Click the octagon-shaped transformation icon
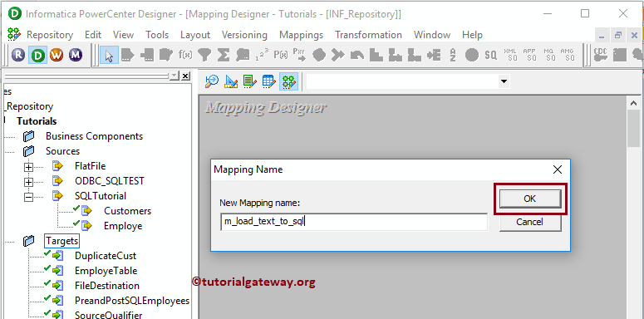Viewport: 644px width, 319px height. [319, 55]
